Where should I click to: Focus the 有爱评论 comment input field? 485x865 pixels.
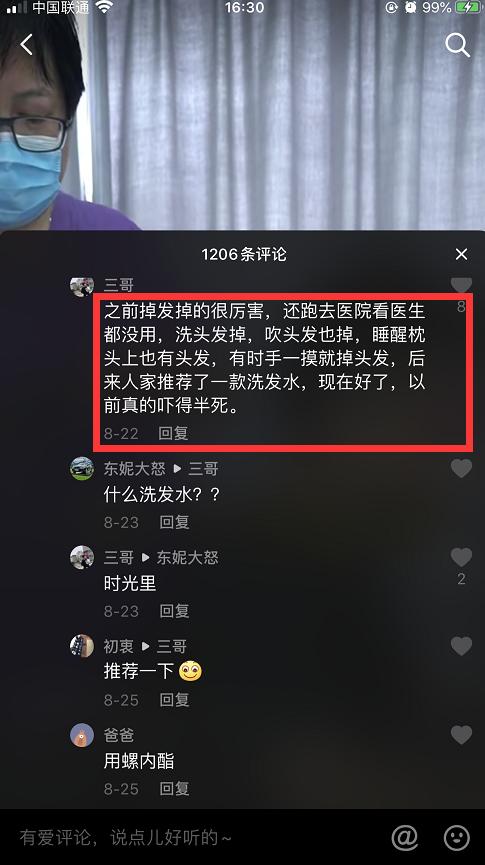(x=193, y=839)
